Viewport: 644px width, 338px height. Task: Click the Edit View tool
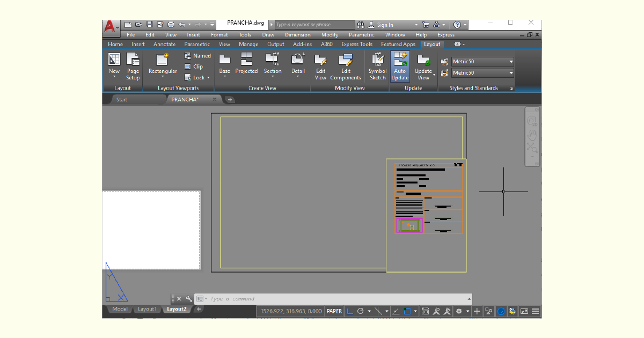pyautogui.click(x=320, y=67)
